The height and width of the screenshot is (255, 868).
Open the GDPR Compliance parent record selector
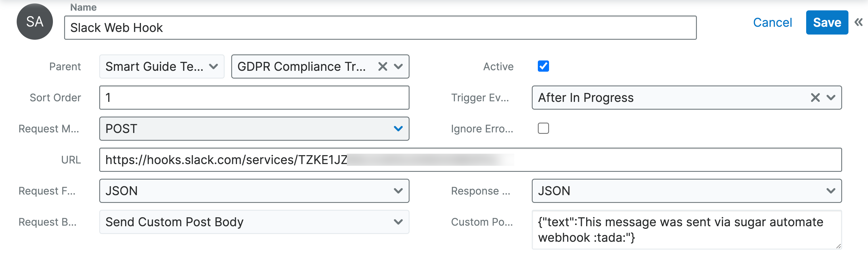[x=399, y=66]
